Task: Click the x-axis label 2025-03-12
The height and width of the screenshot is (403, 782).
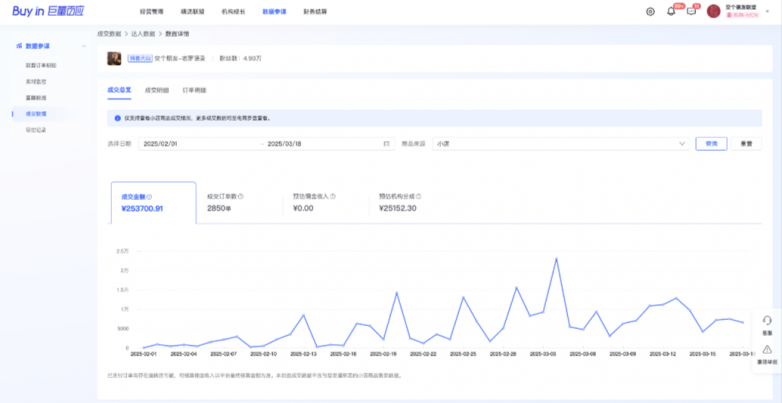Action: coord(663,354)
